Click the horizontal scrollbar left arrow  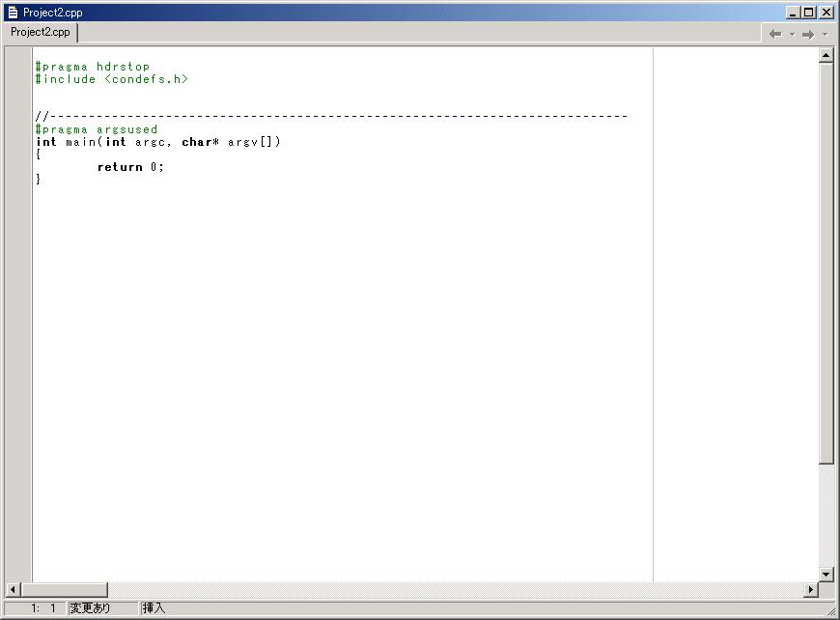coord(13,589)
